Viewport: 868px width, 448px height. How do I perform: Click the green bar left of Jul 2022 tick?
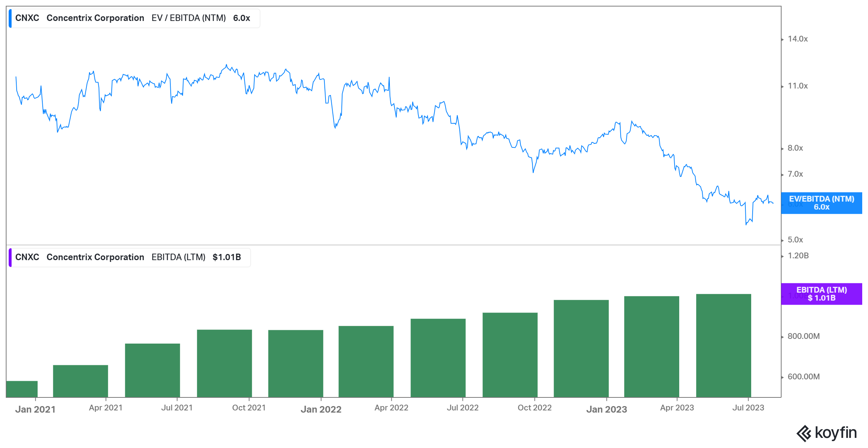pyautogui.click(x=438, y=358)
